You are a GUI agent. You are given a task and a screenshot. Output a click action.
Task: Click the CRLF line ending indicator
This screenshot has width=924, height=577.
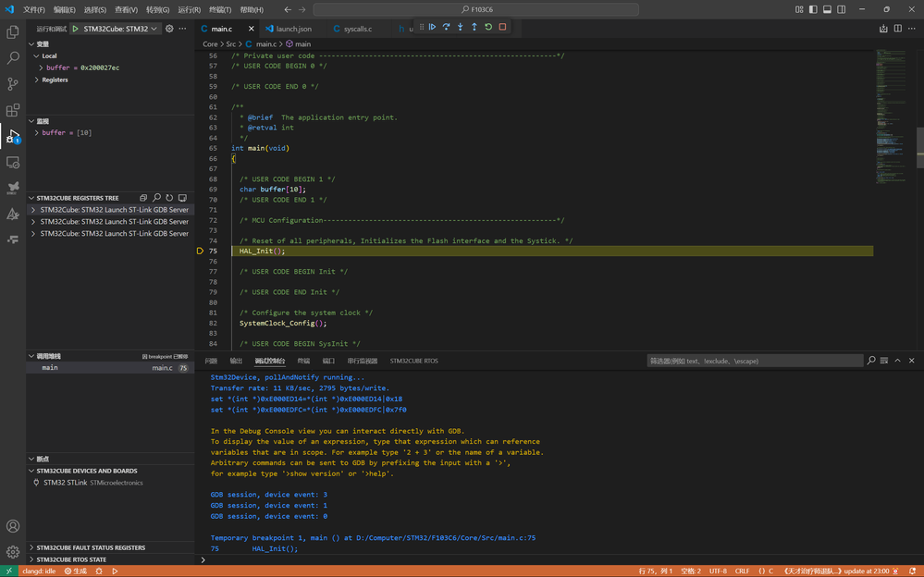(x=742, y=571)
